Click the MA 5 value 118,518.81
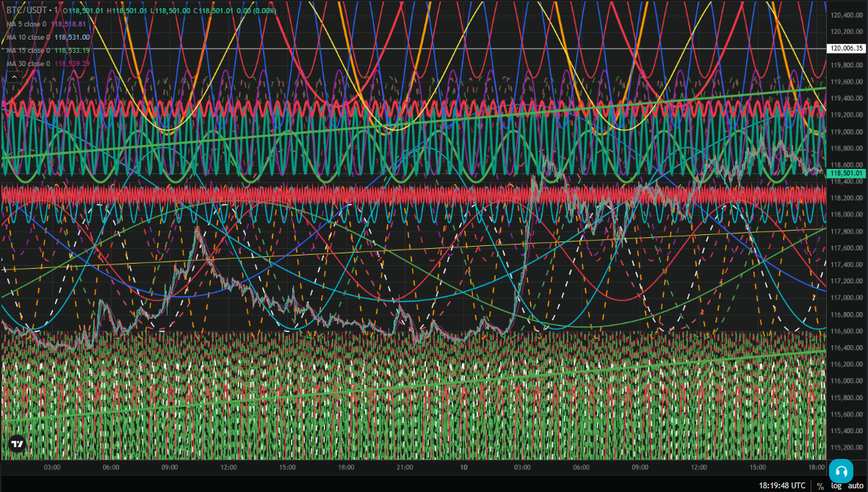868x492 pixels. click(x=68, y=23)
